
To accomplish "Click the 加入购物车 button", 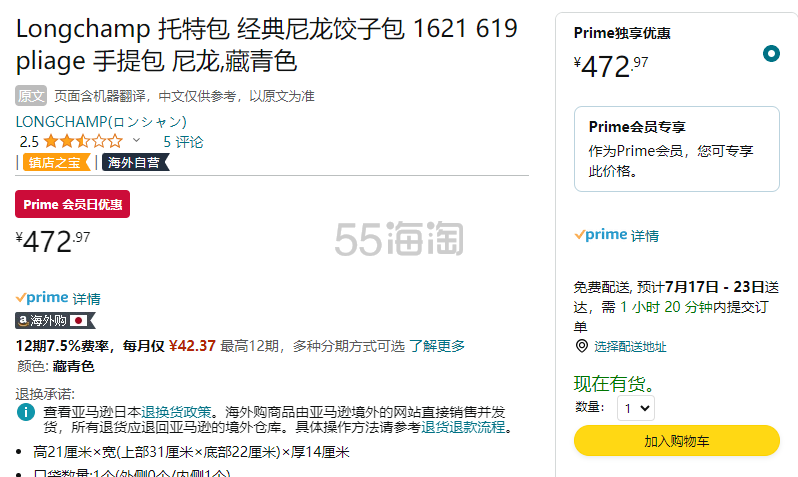I will [x=676, y=440].
